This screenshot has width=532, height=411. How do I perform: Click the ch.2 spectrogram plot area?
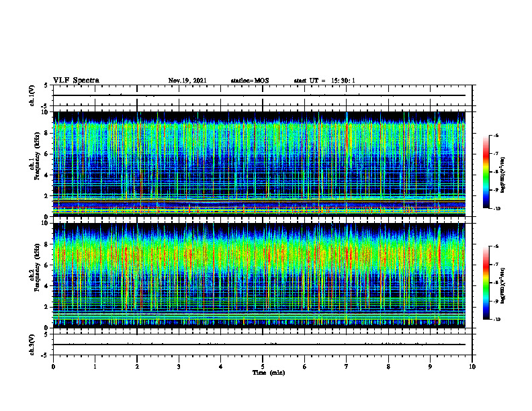(x=259, y=275)
